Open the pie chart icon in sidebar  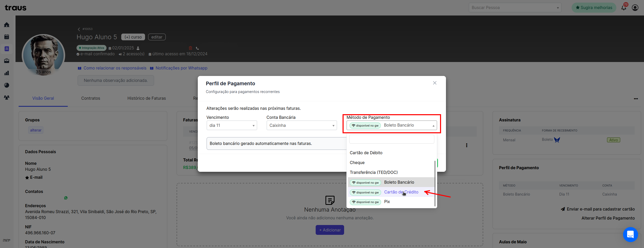pos(7,85)
